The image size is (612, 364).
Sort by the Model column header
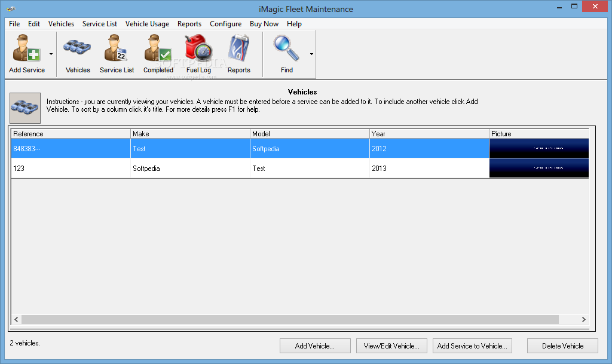click(x=310, y=133)
